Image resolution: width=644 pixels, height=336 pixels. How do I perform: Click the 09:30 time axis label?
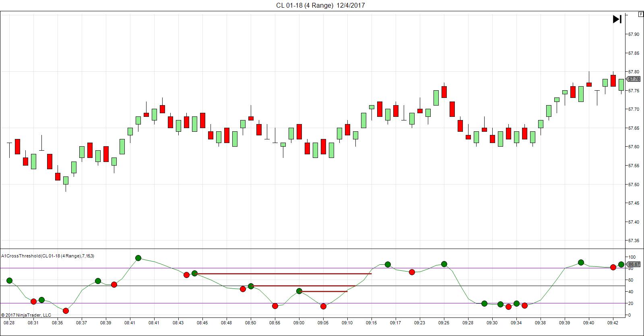point(492,323)
